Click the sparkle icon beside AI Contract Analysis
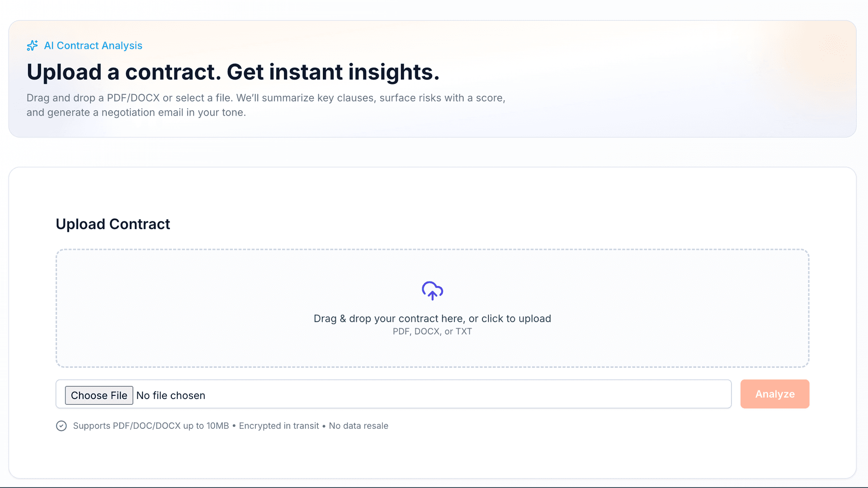Screen dimensions: 868x488 tap(32, 46)
